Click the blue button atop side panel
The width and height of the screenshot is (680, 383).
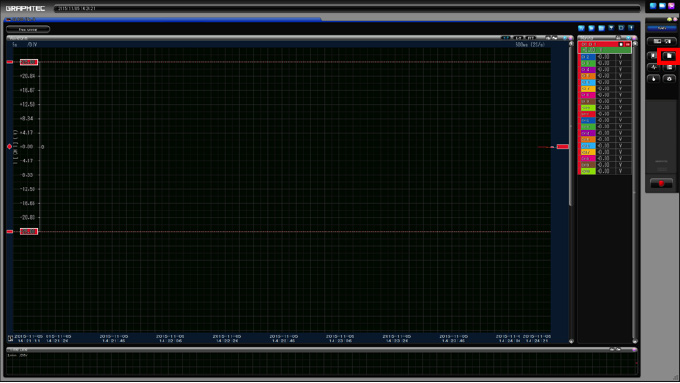click(x=661, y=28)
